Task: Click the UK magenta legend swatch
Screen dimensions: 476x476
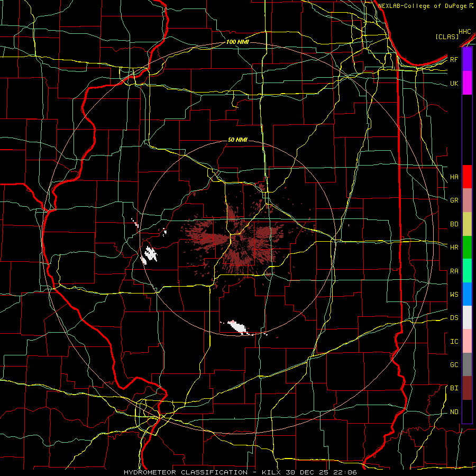Action: 467,83
